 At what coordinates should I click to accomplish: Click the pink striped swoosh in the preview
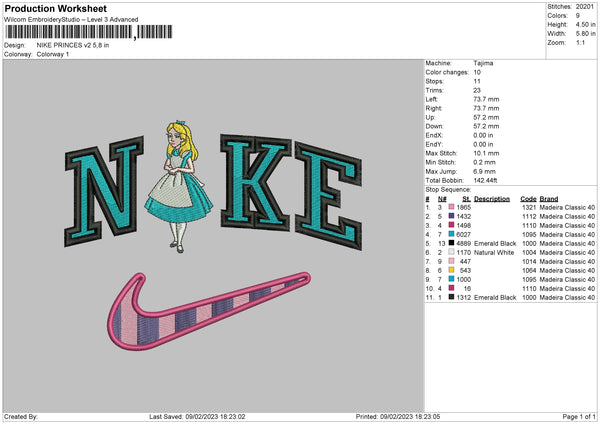[x=209, y=311]
